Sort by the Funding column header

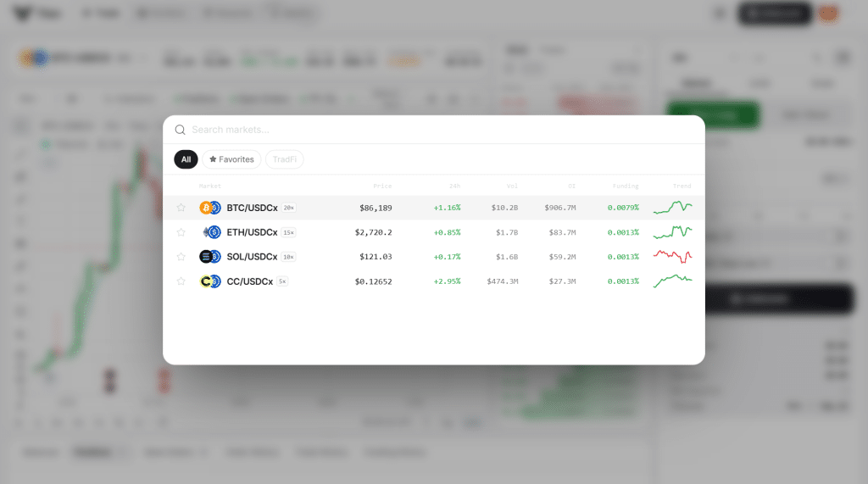626,186
